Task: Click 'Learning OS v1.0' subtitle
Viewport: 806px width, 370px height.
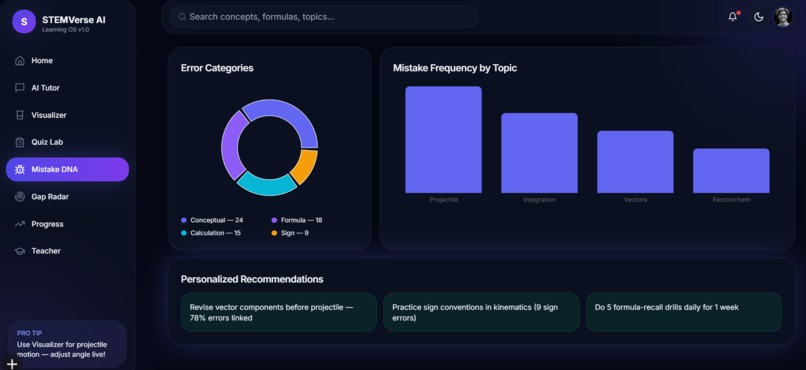Action: point(65,30)
